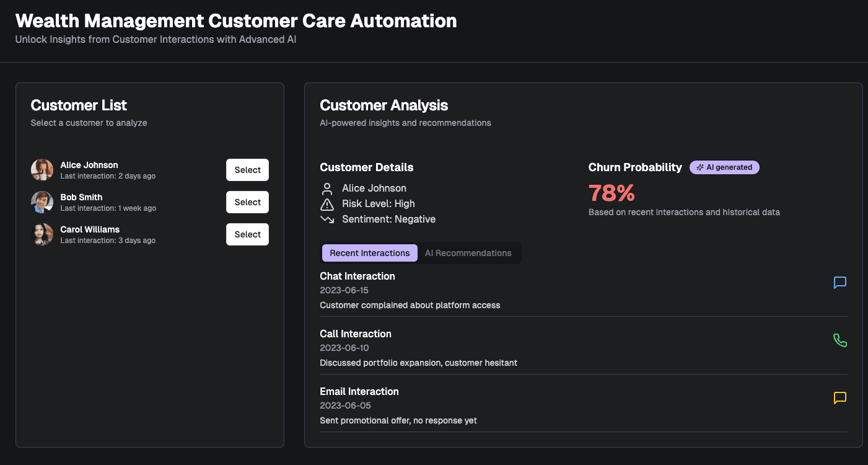Select the Recent Interactions tab
This screenshot has height=465, width=868.
(x=369, y=252)
